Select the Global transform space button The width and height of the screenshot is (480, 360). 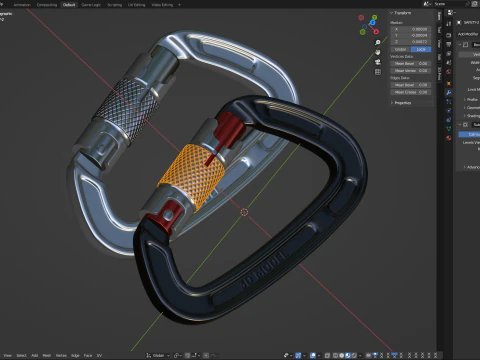click(x=401, y=49)
